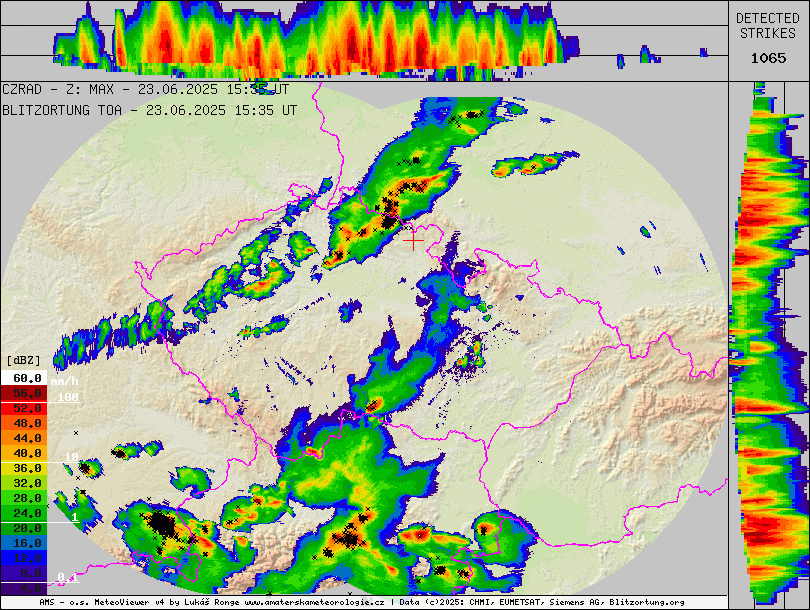Pick the 40.0 dBZ amber swatch
The image size is (810, 610).
pos(24,453)
